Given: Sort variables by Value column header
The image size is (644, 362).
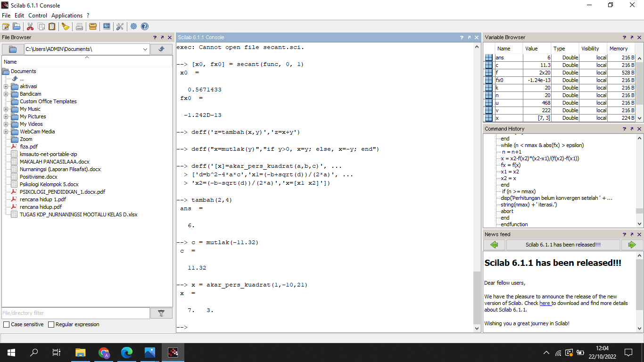Looking at the screenshot, I should (537, 49).
